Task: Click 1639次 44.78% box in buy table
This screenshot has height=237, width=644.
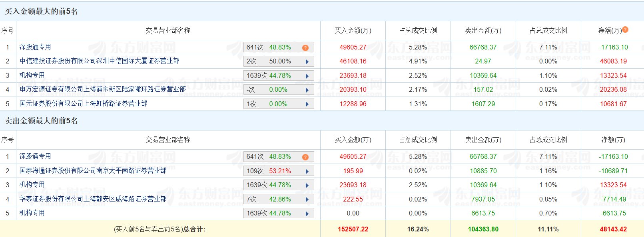Action: pos(279,75)
